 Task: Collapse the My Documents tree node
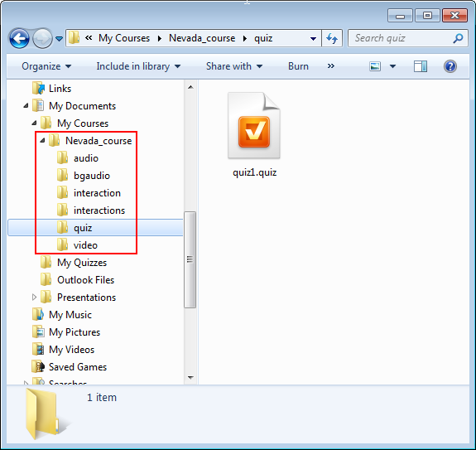pyautogui.click(x=26, y=105)
